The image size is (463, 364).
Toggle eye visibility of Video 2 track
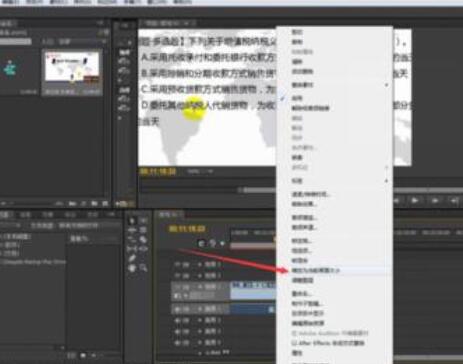point(178,276)
